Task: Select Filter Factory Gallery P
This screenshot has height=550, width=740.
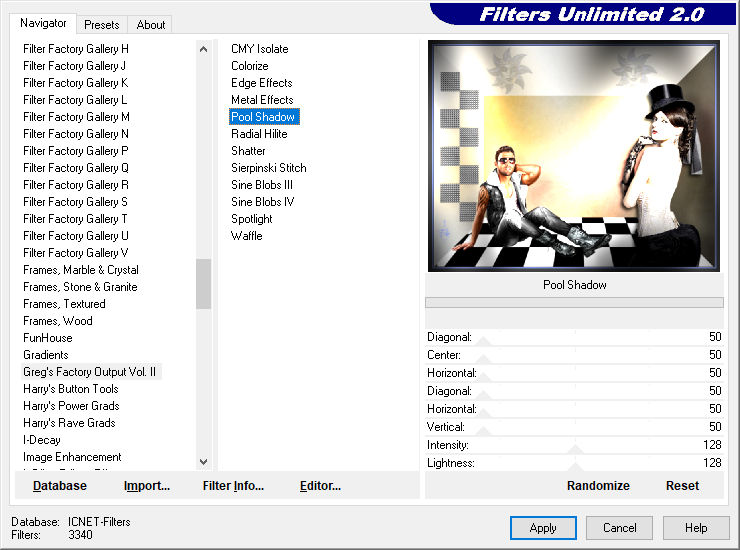Action: tap(76, 151)
